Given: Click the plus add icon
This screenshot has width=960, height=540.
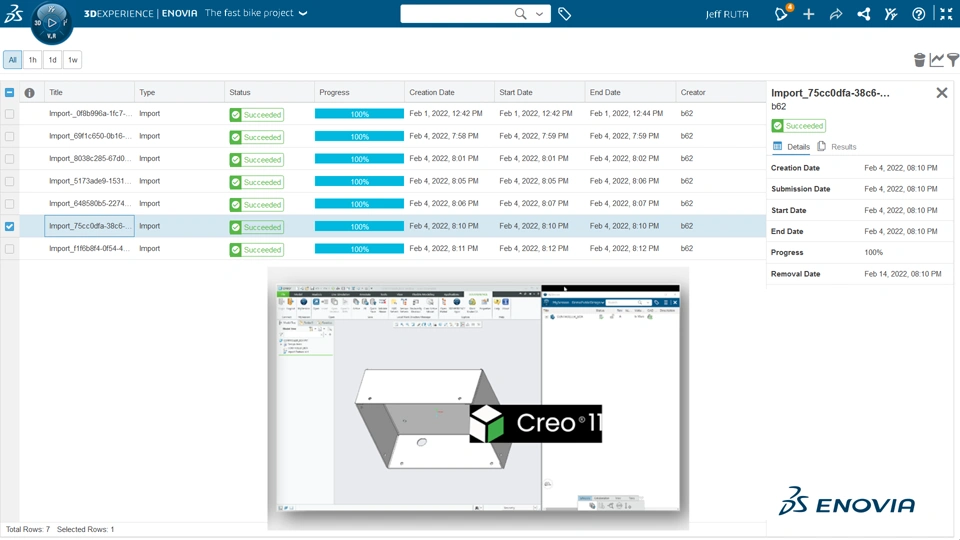Looking at the screenshot, I should point(809,13).
